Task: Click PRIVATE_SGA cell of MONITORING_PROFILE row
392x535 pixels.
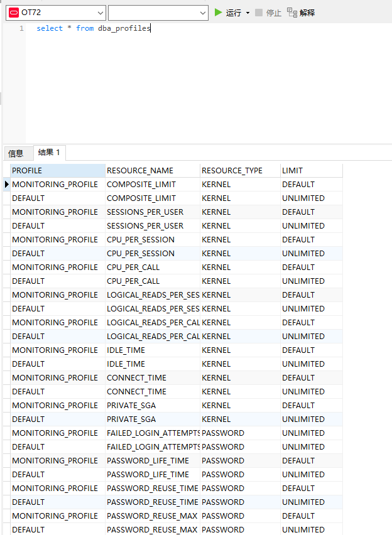Action: 153,406
